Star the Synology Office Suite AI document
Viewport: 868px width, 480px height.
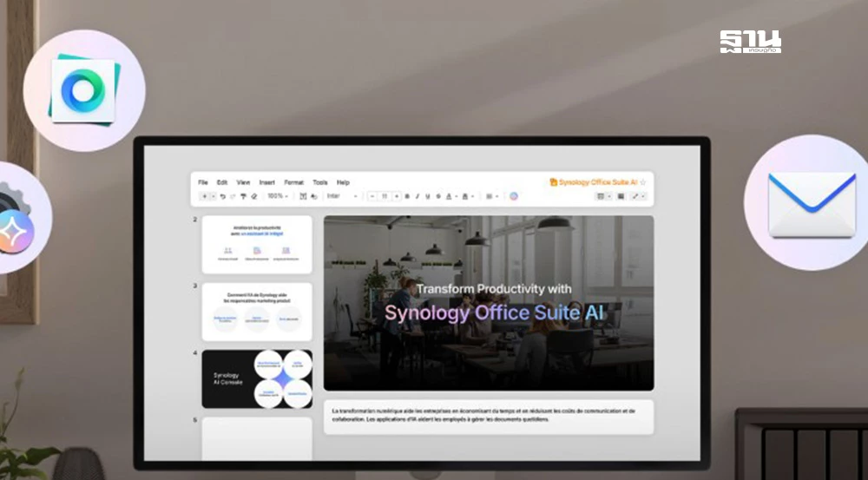[x=642, y=182]
